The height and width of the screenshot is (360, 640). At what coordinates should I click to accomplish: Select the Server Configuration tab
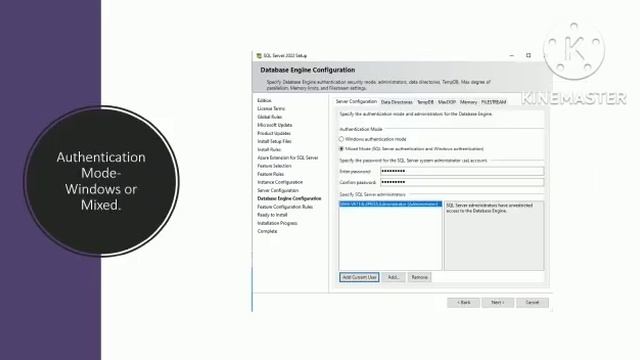point(356,102)
